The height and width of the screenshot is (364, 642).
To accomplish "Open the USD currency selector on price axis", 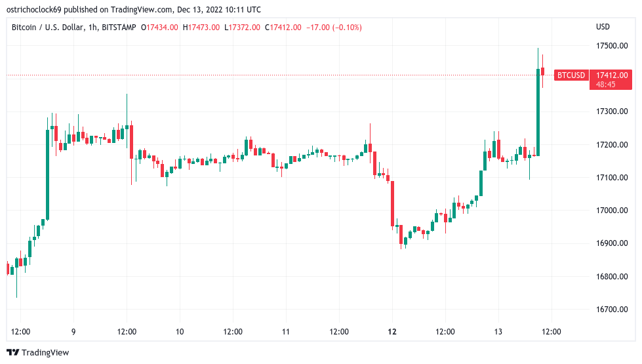I will point(603,27).
